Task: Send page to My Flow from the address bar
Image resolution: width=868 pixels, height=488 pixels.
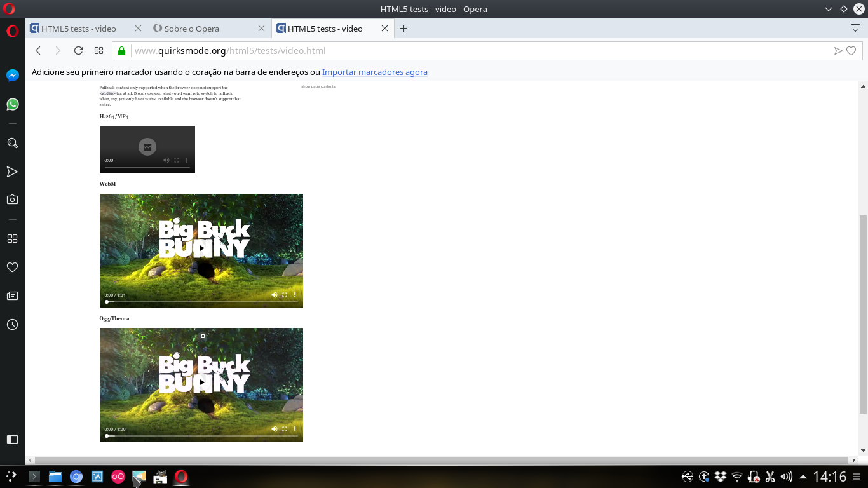Action: 838,51
